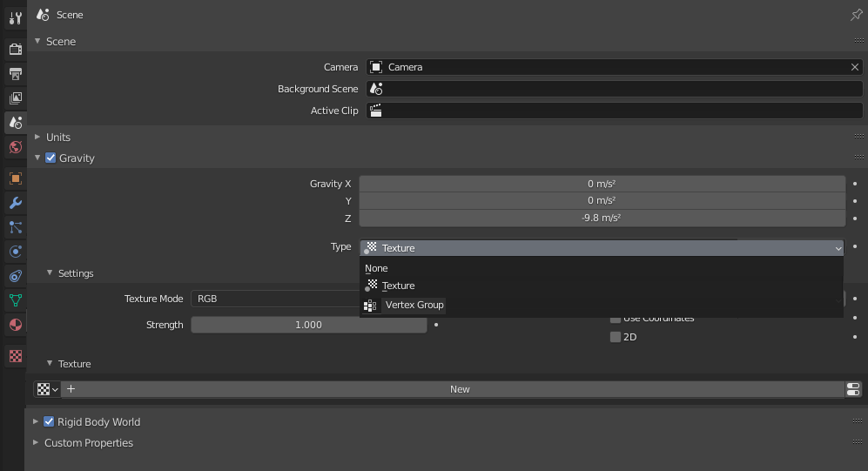Open the Physics properties tab

coord(16,252)
